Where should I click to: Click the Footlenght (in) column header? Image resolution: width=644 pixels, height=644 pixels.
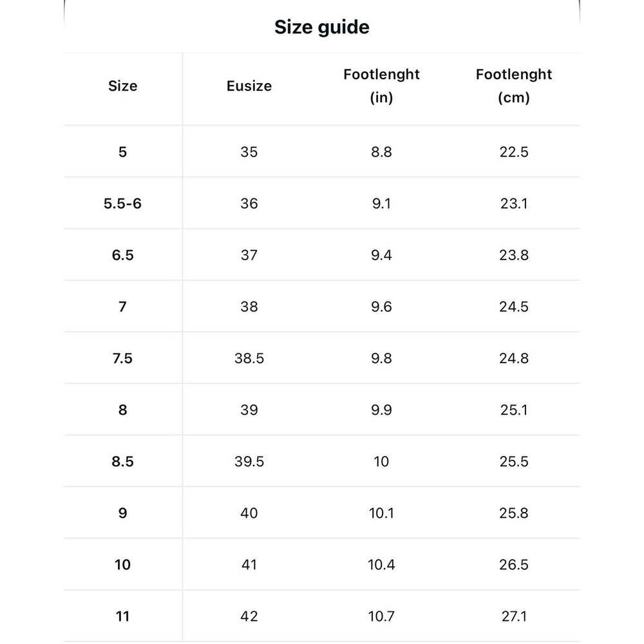tap(381, 86)
